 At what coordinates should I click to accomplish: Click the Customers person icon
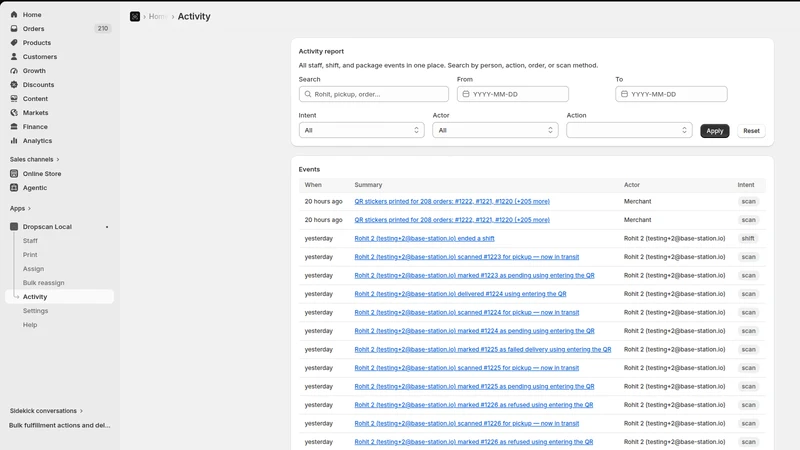(x=14, y=57)
